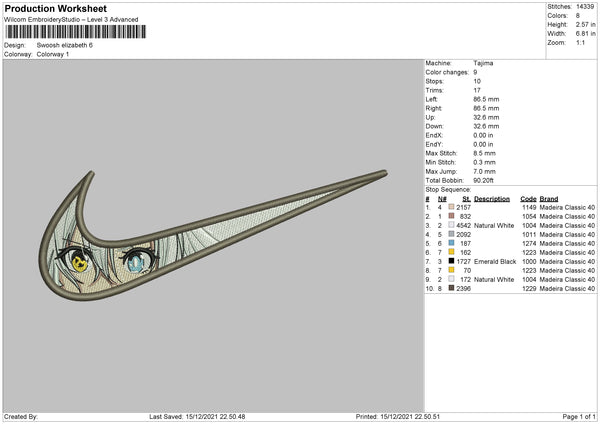The width and height of the screenshot is (600, 424).
Task: Click the 'Page 1 of 1' footer text
Action: point(579,417)
